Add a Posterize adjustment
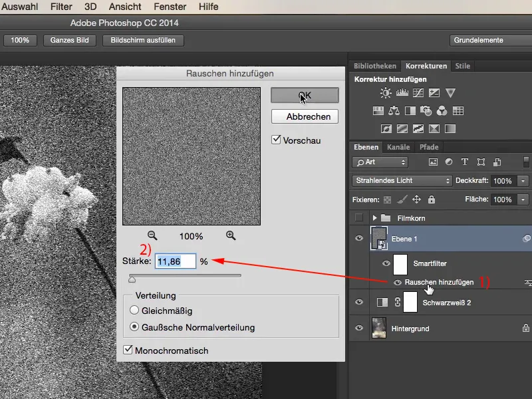532x399 pixels. click(402, 128)
